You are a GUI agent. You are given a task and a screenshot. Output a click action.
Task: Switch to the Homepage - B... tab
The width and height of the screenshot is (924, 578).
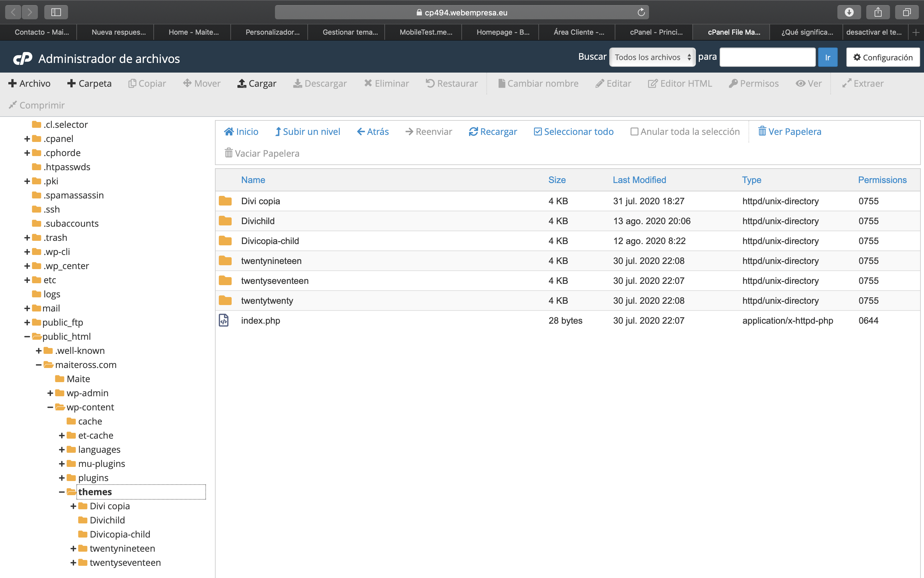click(x=500, y=32)
